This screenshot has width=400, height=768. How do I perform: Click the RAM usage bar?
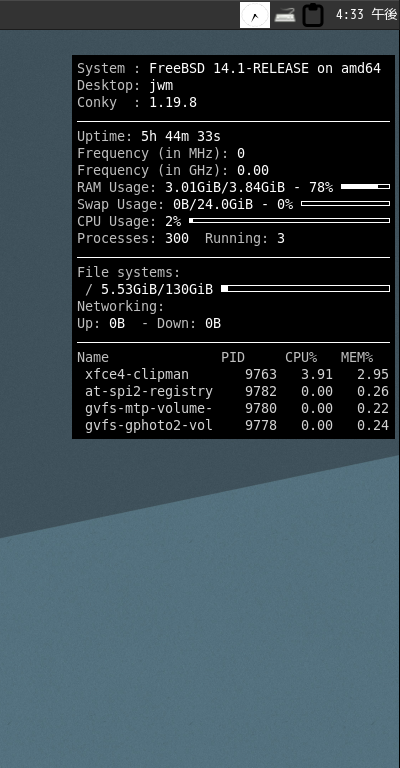coord(365,187)
